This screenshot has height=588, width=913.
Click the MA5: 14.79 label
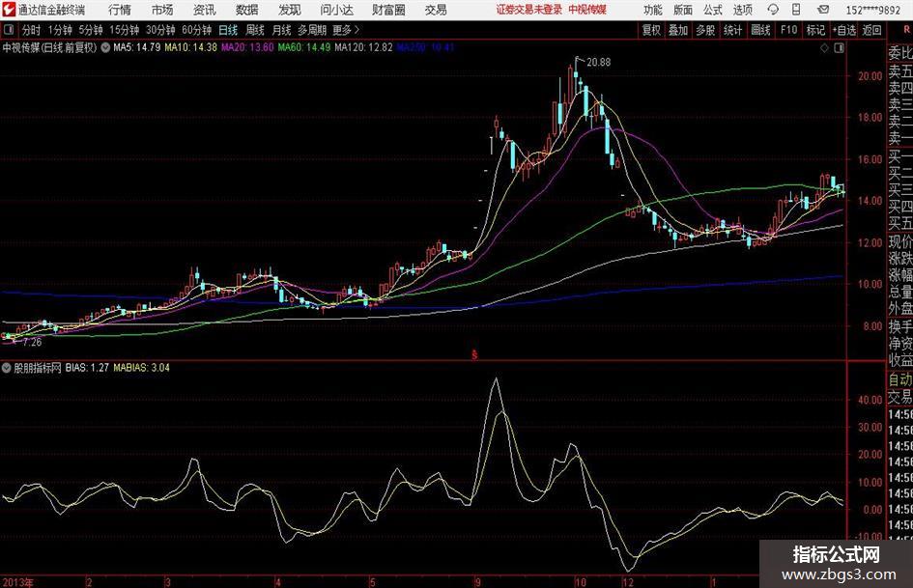point(137,47)
